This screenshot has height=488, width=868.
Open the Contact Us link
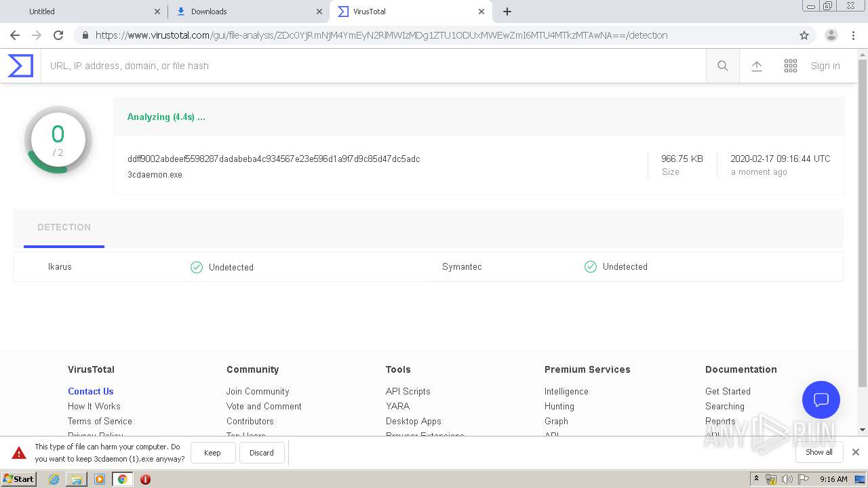pyautogui.click(x=91, y=392)
